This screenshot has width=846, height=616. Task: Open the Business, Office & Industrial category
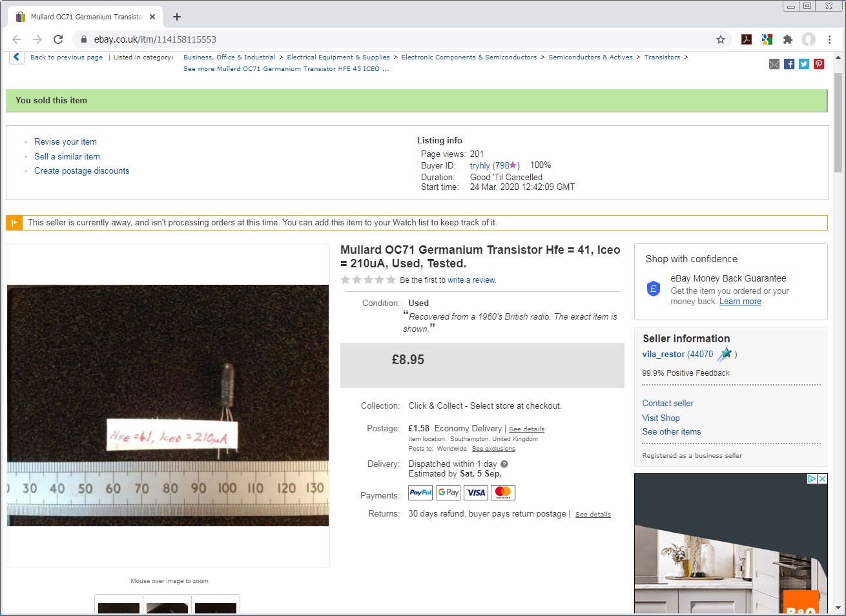tap(229, 57)
